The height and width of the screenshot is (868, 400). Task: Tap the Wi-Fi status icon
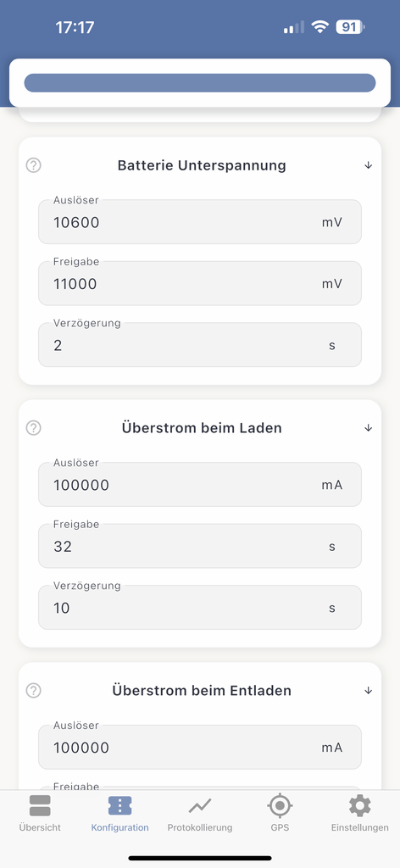pos(319,26)
